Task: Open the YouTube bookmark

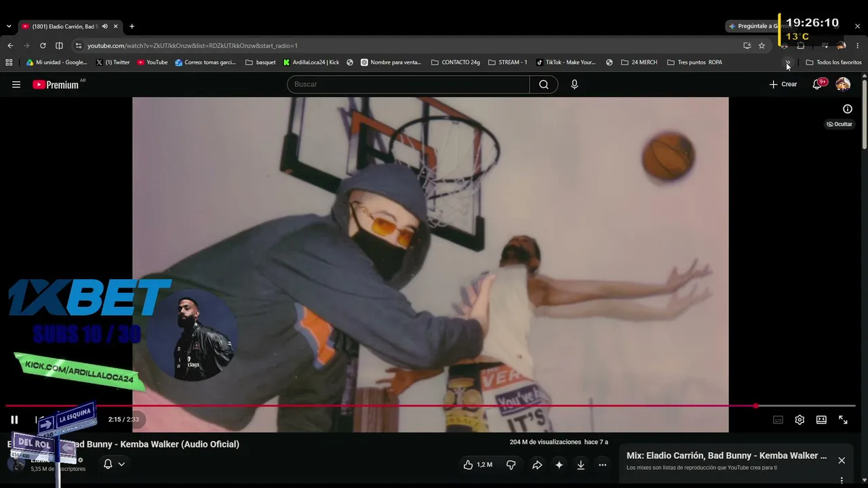Action: [152, 62]
